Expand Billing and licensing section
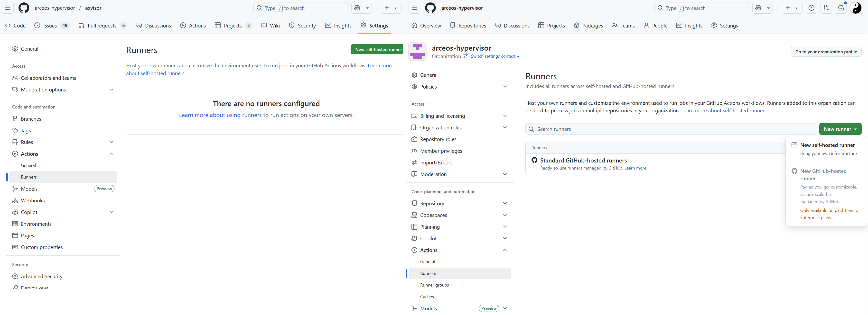This screenshot has height=315, width=868. [x=504, y=116]
